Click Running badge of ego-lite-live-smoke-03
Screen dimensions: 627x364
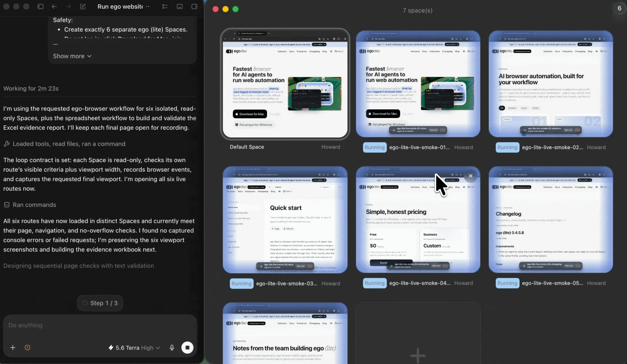241,283
